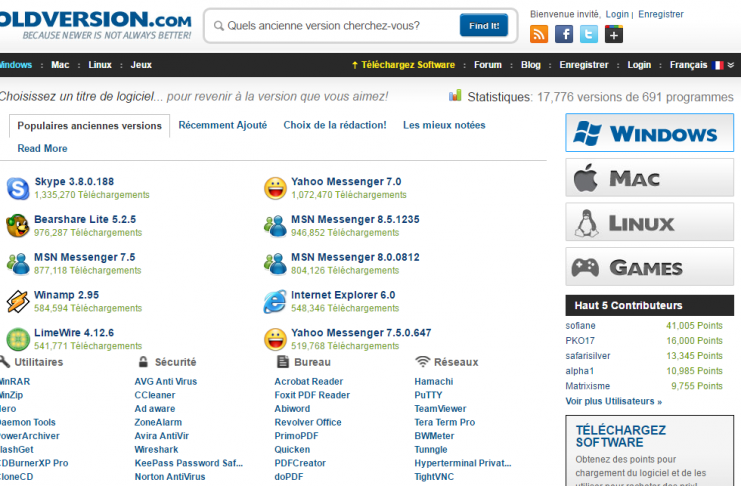Click the Sécurité padlock icon
This screenshot has width=741, height=486.
pos(143,362)
